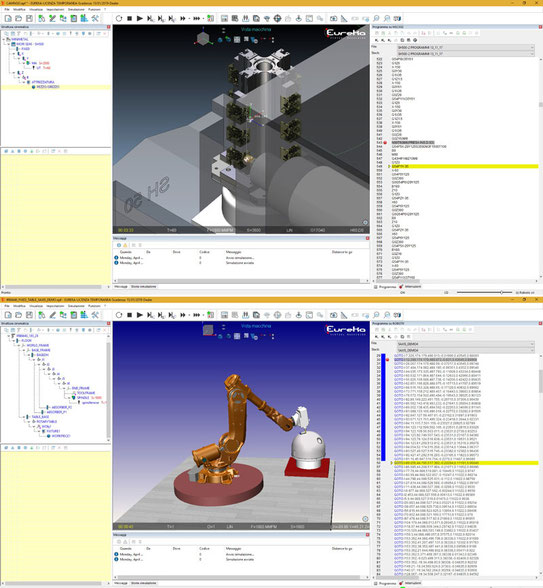Click the pencil edit icon in bottom window toolbar
The width and height of the screenshot is (543, 588).
[52, 315]
